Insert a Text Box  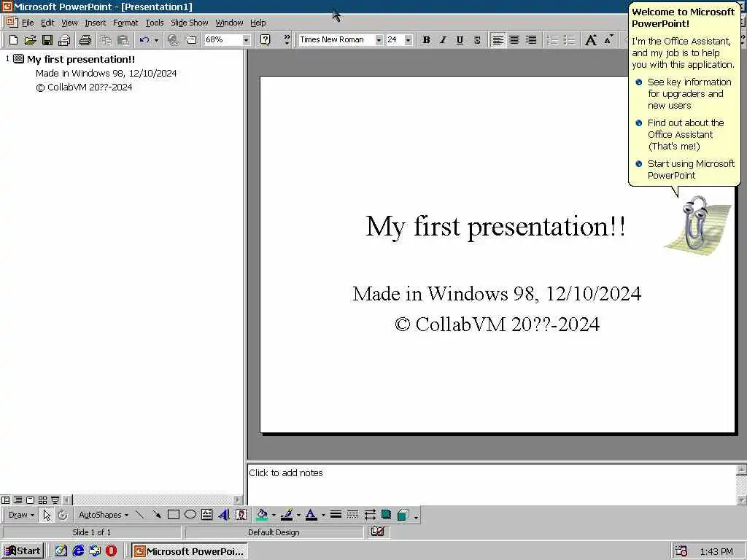tap(206, 514)
